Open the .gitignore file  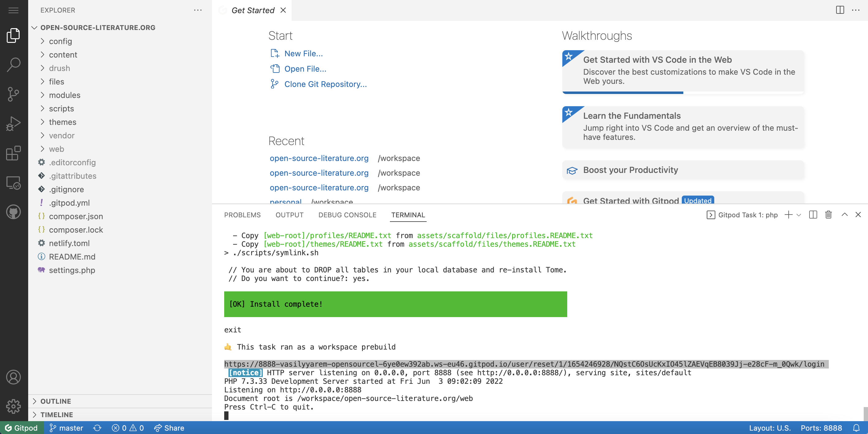pos(120,189)
